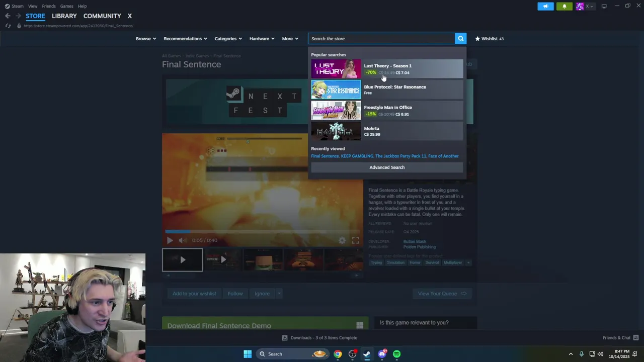Select the Mohrta search result

click(x=387, y=131)
